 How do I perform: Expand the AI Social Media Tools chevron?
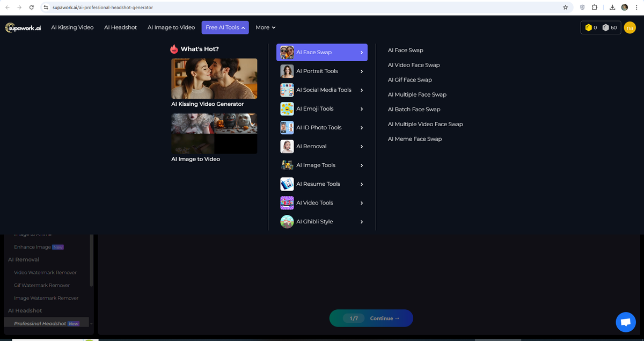tap(362, 90)
